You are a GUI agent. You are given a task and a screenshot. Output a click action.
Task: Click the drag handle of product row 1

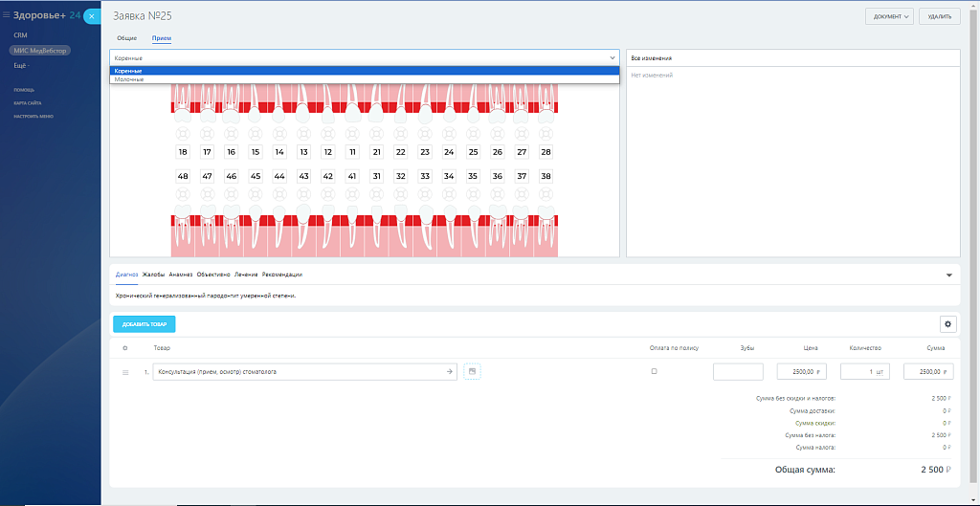(x=125, y=372)
